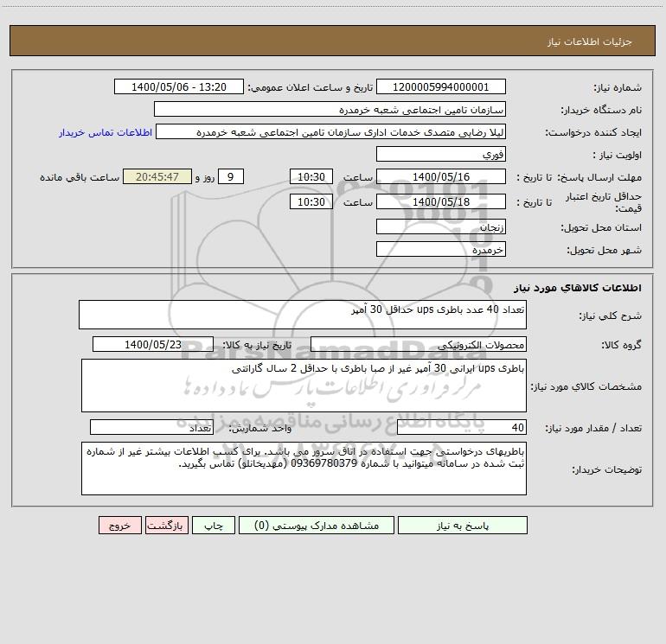Viewport: 666px width, 644px height.
Task: Click the priority field فوری
Action: pyautogui.click(x=441, y=154)
